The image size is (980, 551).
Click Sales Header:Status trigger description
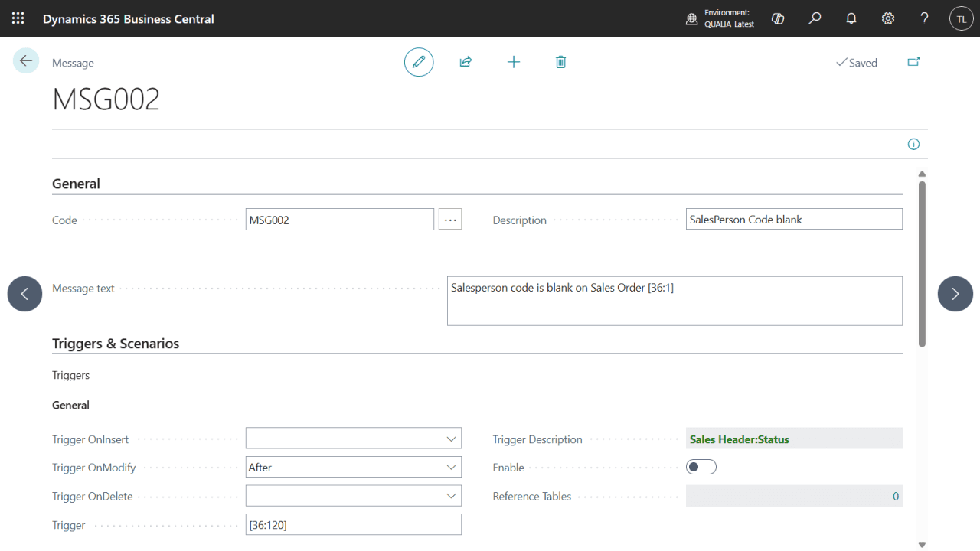pos(795,439)
